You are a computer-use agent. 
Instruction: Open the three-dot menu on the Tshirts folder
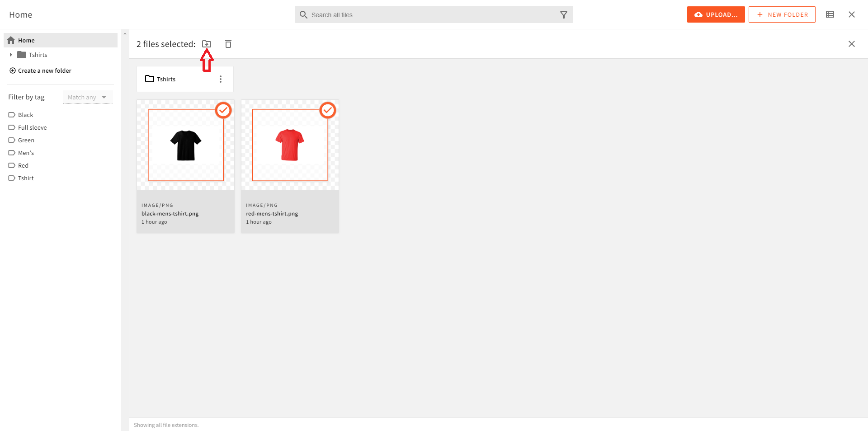[221, 79]
